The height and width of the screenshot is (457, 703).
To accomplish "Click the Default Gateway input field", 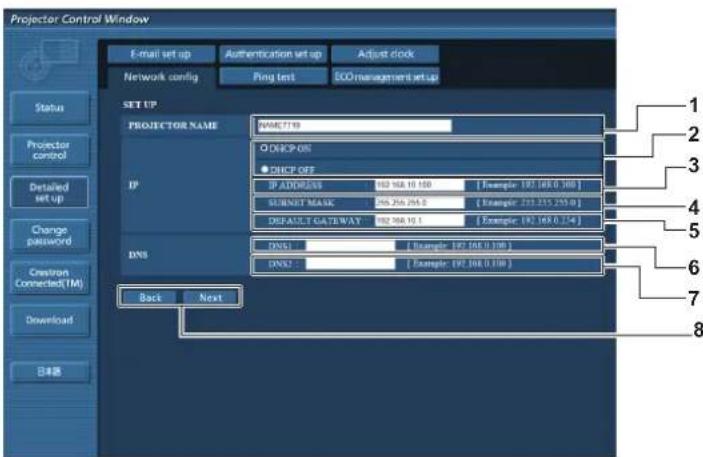I will pyautogui.click(x=419, y=221).
